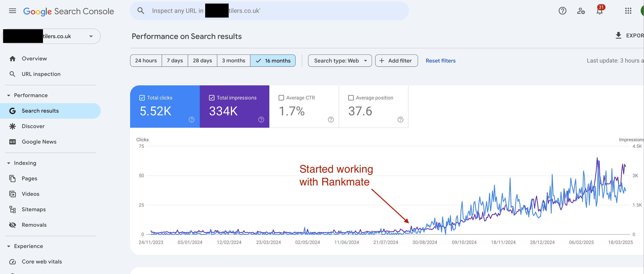Select the Discover report

pyautogui.click(x=33, y=126)
